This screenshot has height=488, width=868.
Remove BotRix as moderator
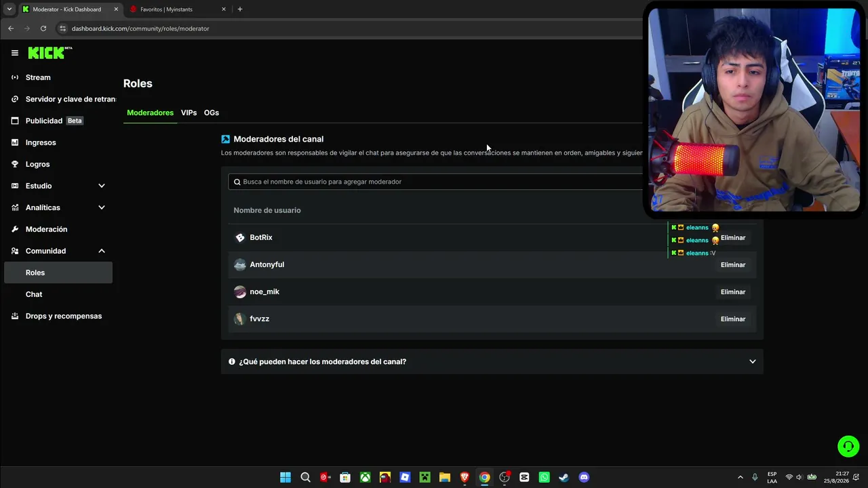[x=733, y=238]
